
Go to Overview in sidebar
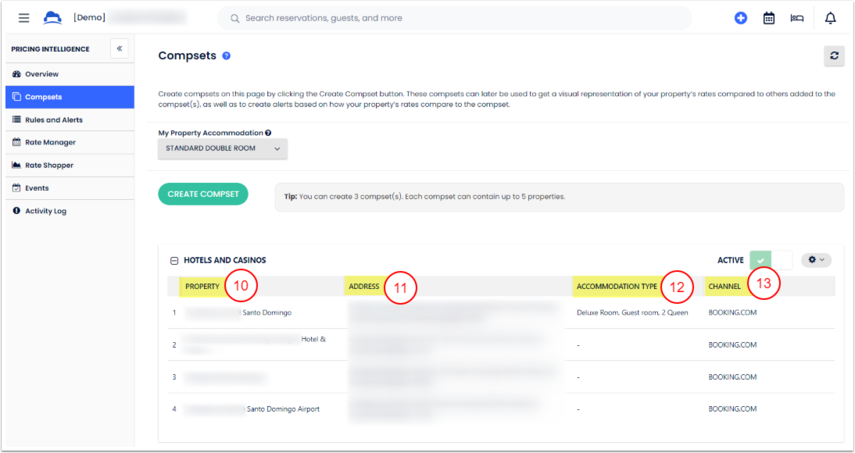42,74
